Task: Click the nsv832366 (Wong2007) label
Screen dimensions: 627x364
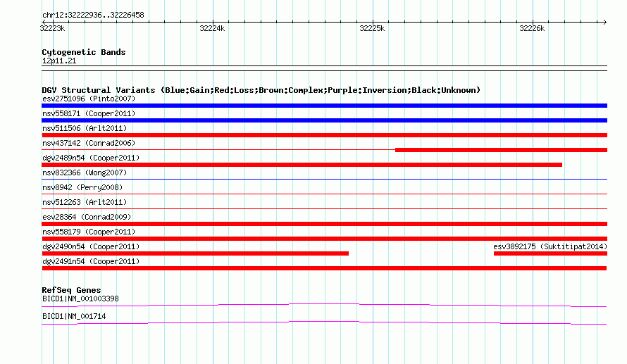Action: click(85, 172)
